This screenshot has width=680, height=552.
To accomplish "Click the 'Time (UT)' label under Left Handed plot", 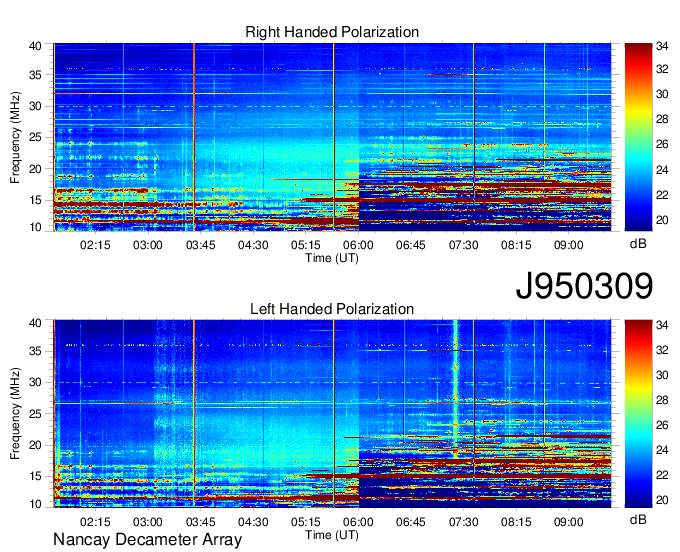I will point(332,535).
